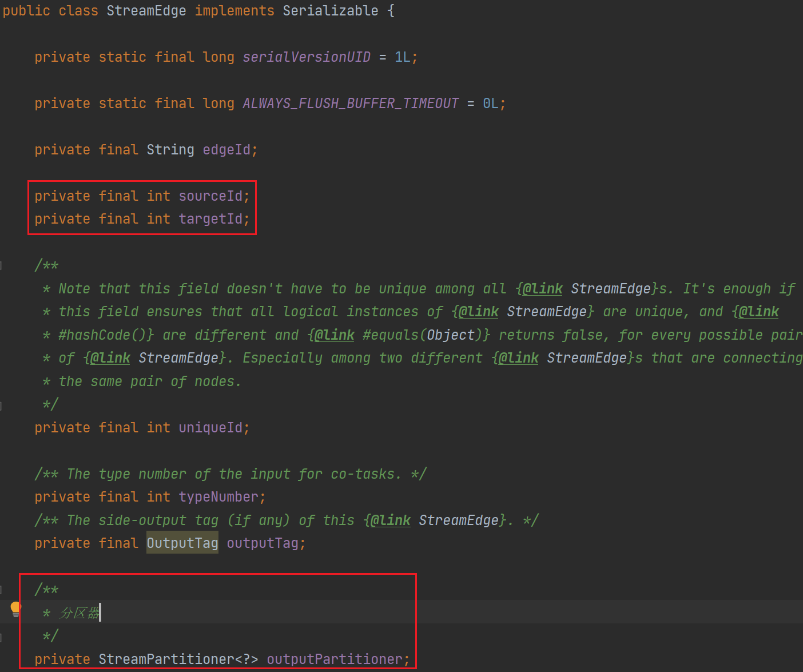Click the yellow lightbulb intention icon
This screenshot has width=803, height=672.
15,610
